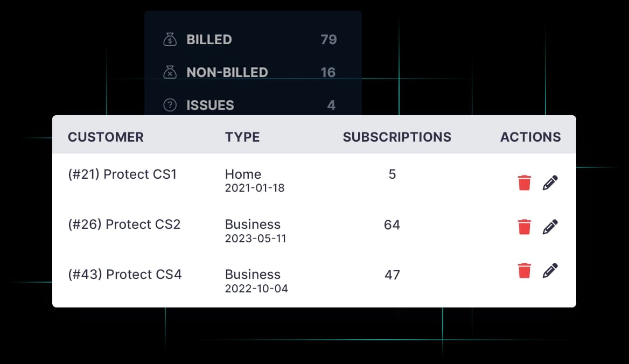Sort by Subscriptions column header
This screenshot has height=364, width=629.
[x=397, y=137]
